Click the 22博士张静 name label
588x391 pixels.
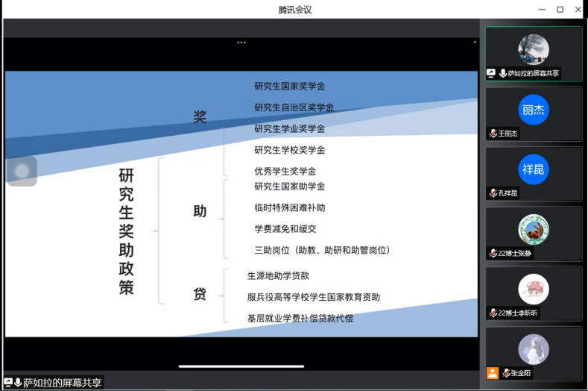click(514, 254)
